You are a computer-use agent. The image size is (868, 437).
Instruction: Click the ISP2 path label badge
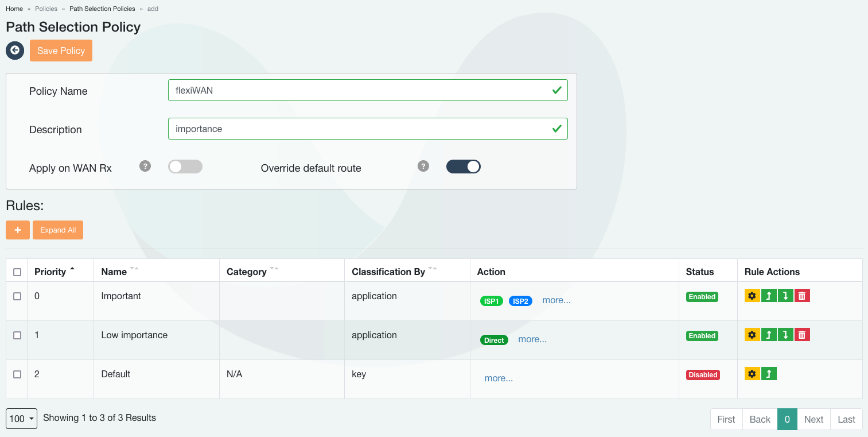click(x=520, y=301)
